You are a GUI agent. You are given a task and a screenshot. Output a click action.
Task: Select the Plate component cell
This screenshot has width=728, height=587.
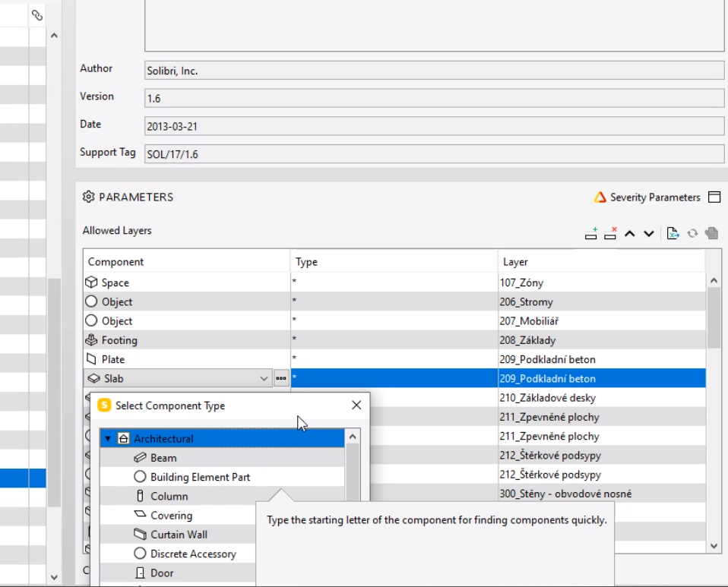click(187, 359)
